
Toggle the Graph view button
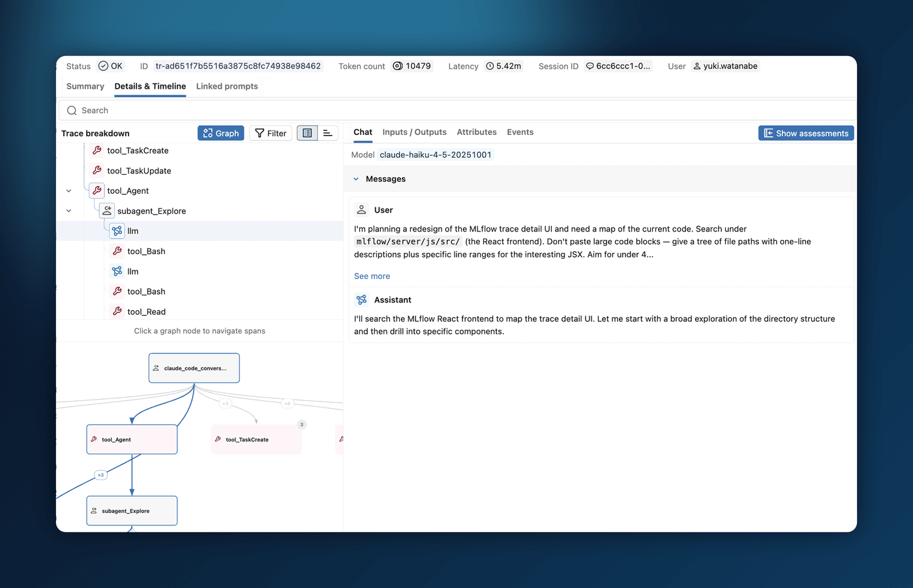click(x=221, y=133)
